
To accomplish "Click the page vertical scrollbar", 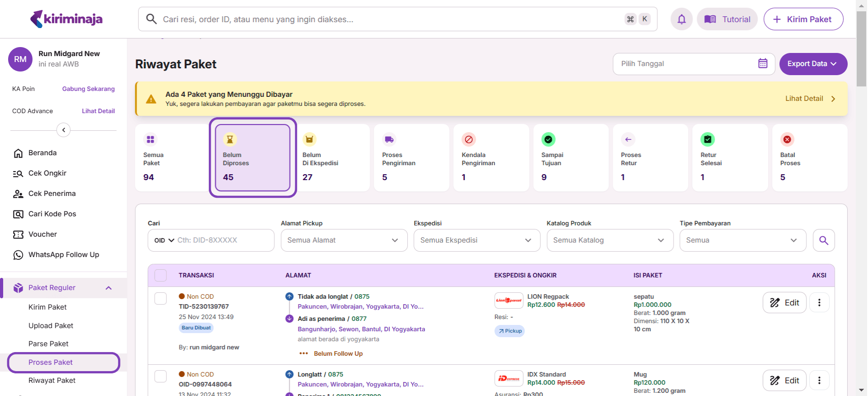I will point(861,50).
